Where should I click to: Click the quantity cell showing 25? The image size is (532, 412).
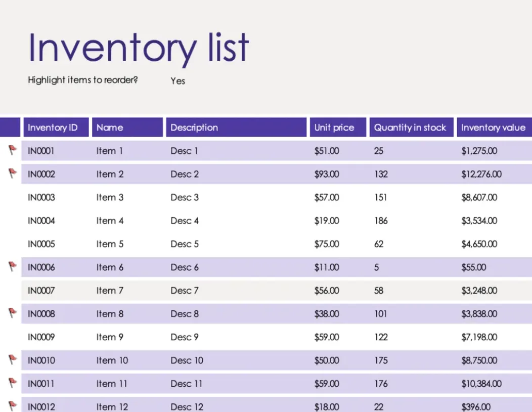379,151
